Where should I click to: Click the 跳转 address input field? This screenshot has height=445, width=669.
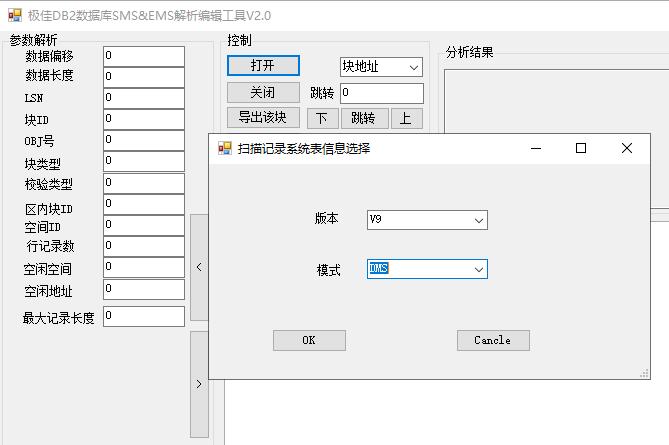point(382,93)
